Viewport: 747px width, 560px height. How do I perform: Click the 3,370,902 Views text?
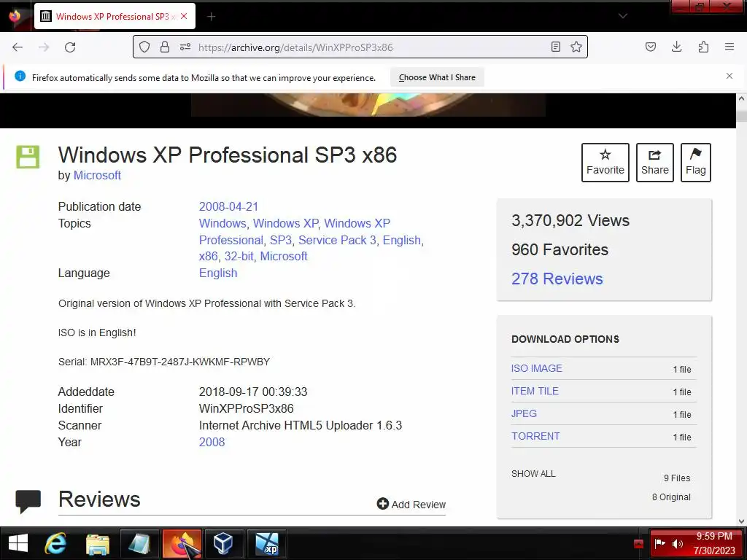click(x=570, y=220)
